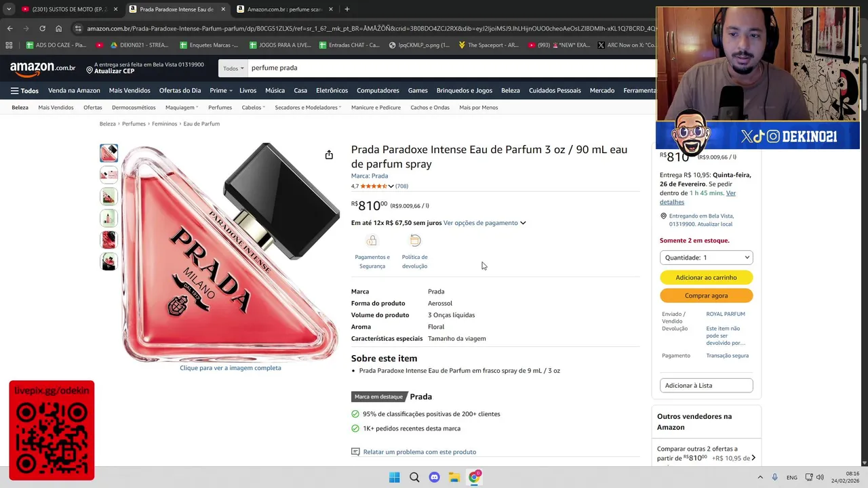This screenshot has width=868, height=488.
Task: Open Pagamentos e Segurança icon
Action: 372,241
